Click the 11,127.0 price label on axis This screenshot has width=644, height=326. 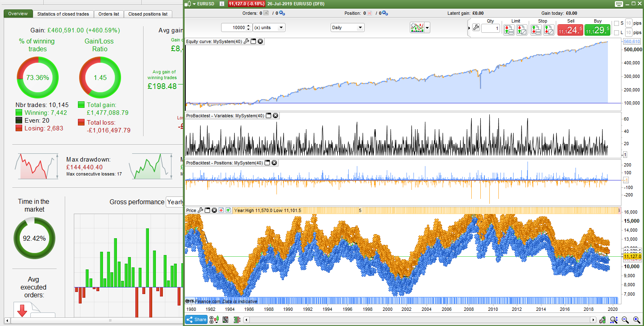(x=632, y=256)
